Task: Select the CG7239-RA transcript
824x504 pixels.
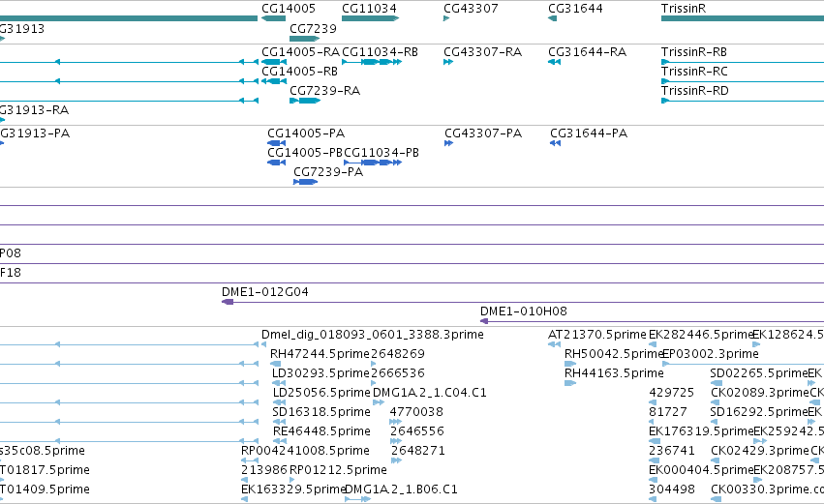Action: click(x=305, y=101)
